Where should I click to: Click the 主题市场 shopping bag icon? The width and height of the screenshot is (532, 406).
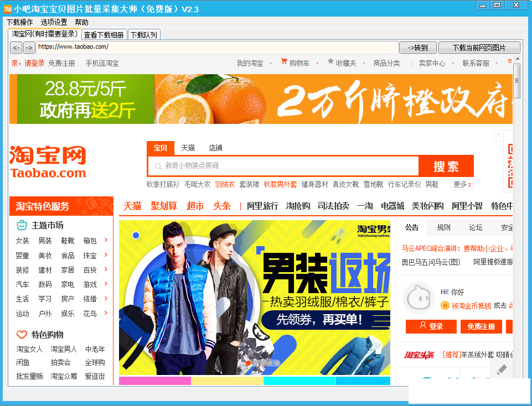pos(22,225)
